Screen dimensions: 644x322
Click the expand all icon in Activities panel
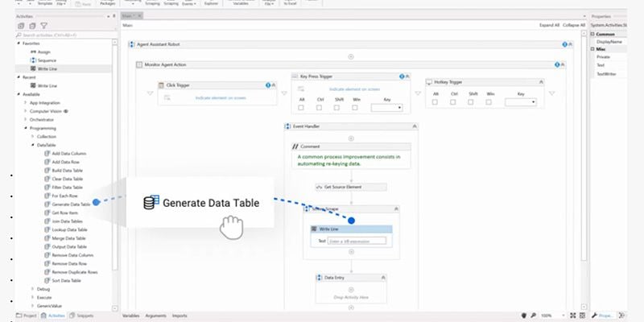pos(21,26)
